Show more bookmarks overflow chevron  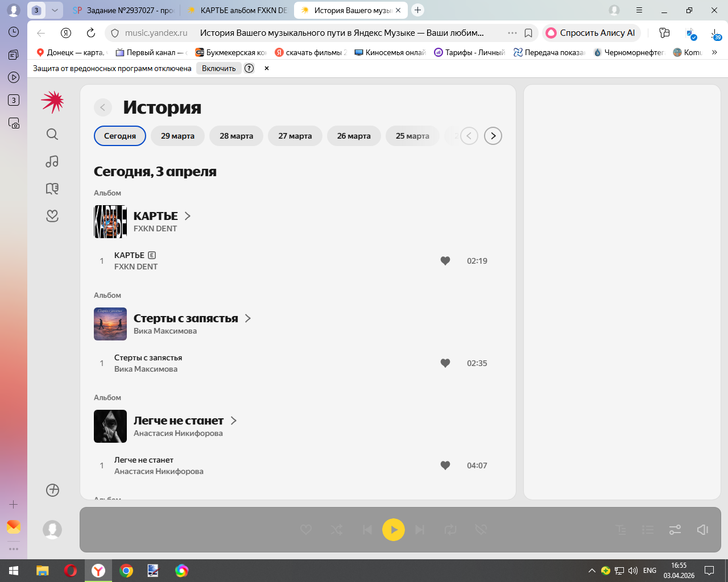pyautogui.click(x=714, y=52)
